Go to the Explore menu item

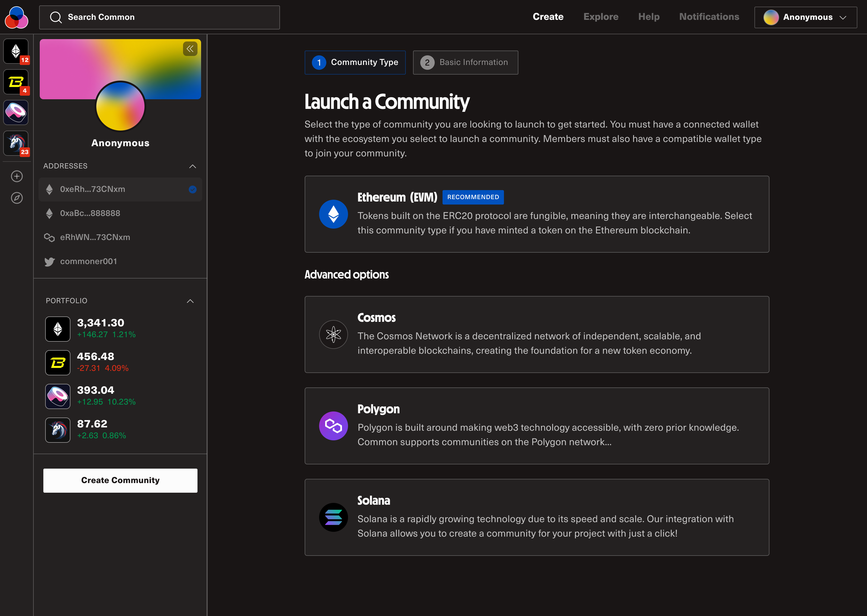click(601, 17)
